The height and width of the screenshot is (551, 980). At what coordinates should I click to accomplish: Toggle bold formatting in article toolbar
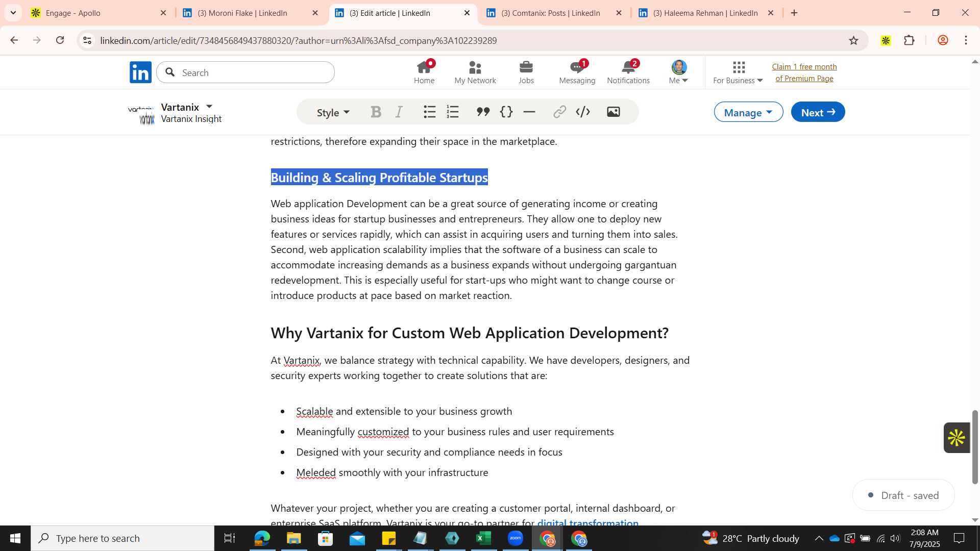(x=376, y=112)
